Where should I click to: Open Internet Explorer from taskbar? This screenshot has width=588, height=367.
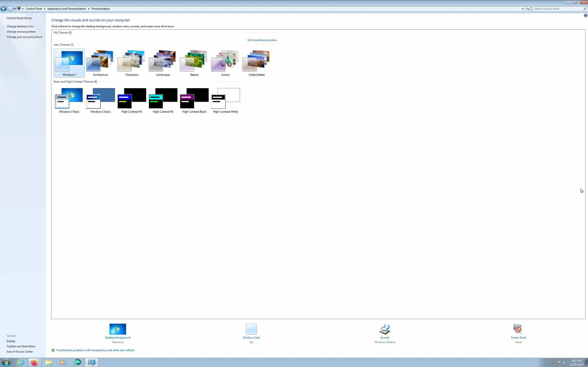coord(21,362)
